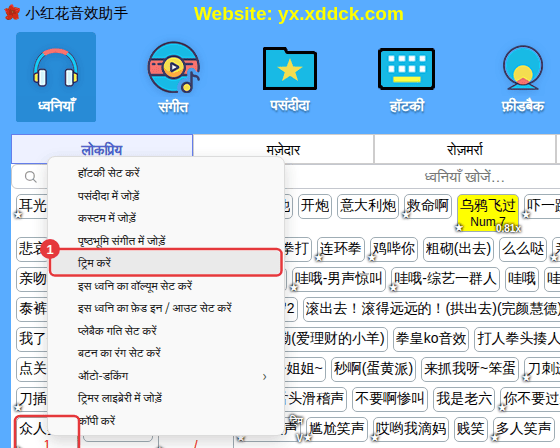This screenshot has width=560, height=448.
Task: Play the 哇哦-男声惊叫 sound button
Action: tap(339, 279)
